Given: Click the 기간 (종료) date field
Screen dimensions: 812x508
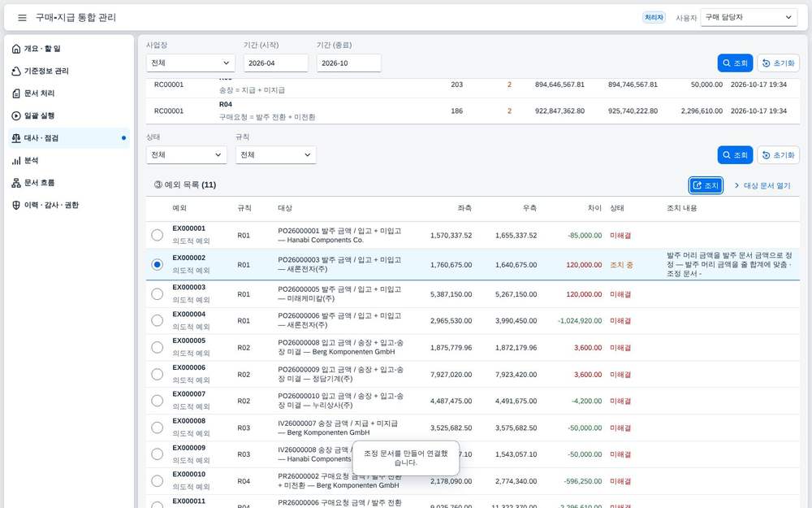Looking at the screenshot, I should [x=348, y=63].
